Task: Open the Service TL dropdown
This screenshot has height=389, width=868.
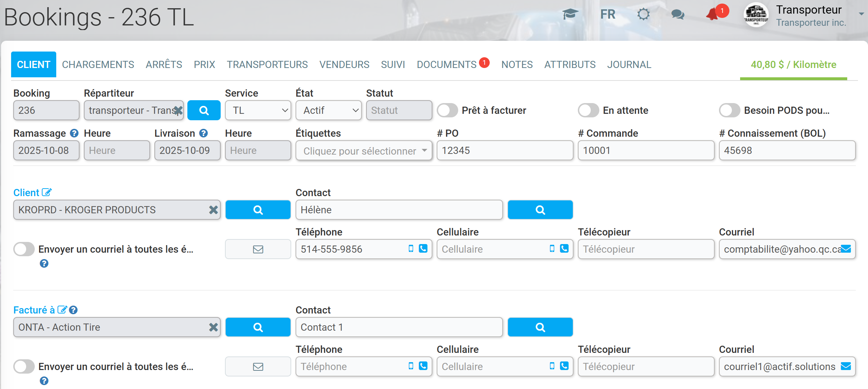Action: [x=258, y=110]
